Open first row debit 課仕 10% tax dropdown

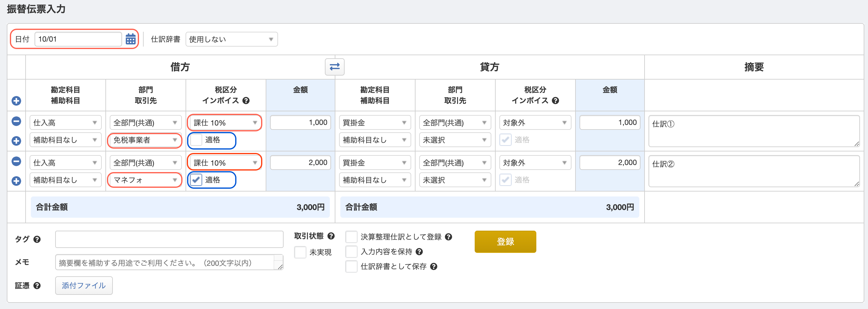(225, 123)
